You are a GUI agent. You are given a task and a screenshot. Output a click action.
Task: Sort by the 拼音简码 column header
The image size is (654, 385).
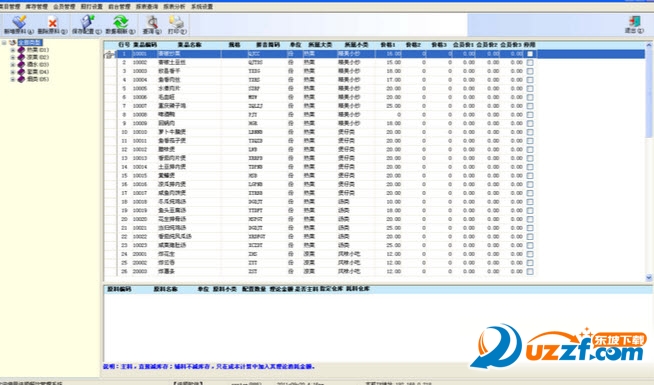(268, 45)
